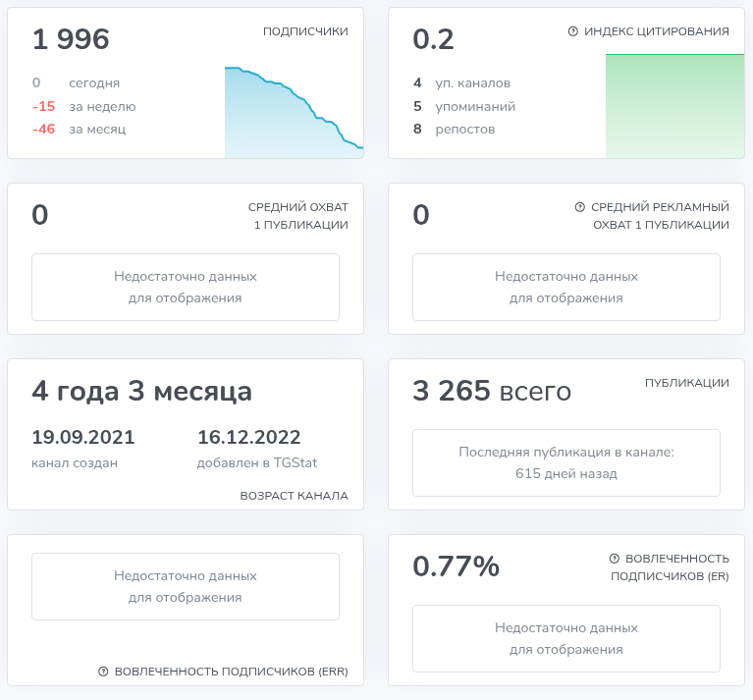
Task: Click help icon beside СРЕДНИЙ РЕКЛАМНЫЙ ОХВАТ
Action: (x=579, y=207)
